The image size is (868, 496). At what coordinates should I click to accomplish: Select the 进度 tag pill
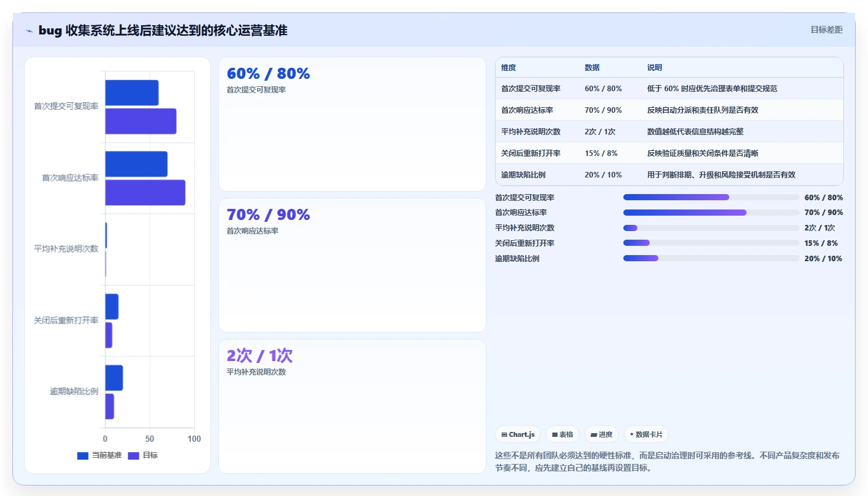pos(602,434)
